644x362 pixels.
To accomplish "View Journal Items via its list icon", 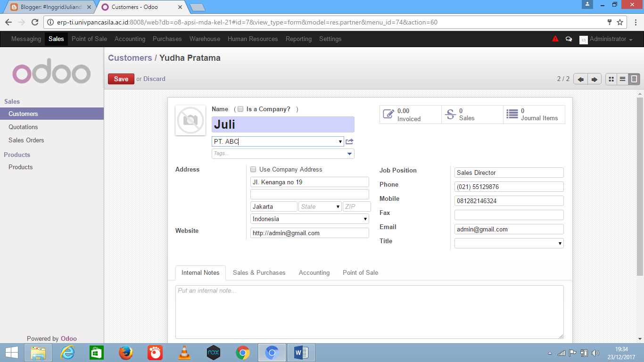I will coord(512,114).
